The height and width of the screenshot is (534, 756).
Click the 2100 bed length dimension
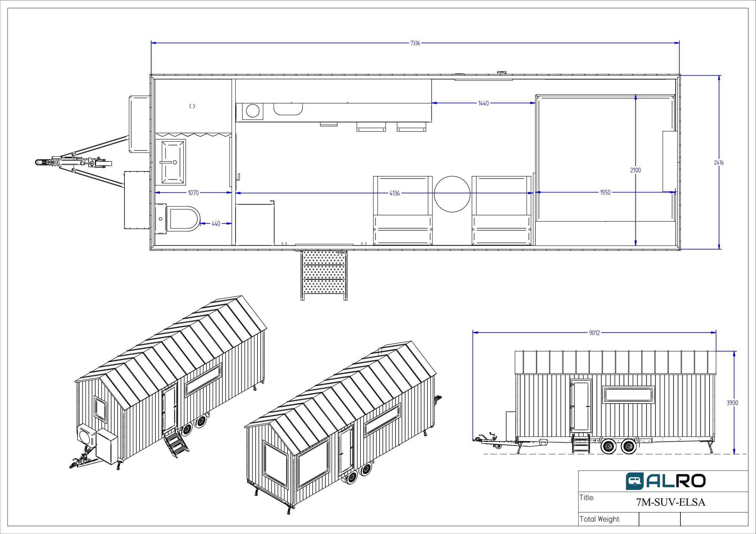(x=635, y=170)
